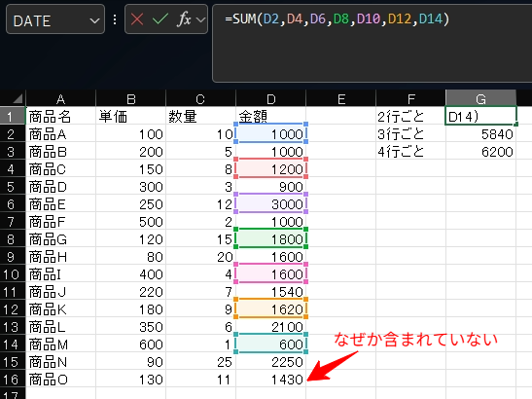Select column C header
Screen dimensions: 532x399
click(200, 99)
